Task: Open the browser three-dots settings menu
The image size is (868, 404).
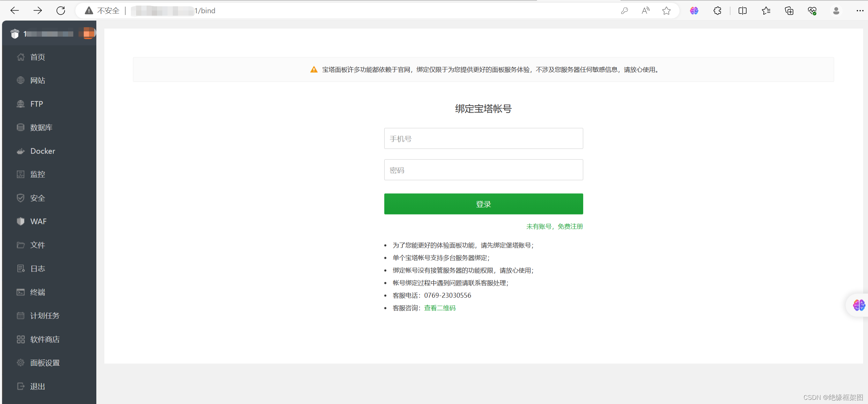Action: pyautogui.click(x=860, y=11)
